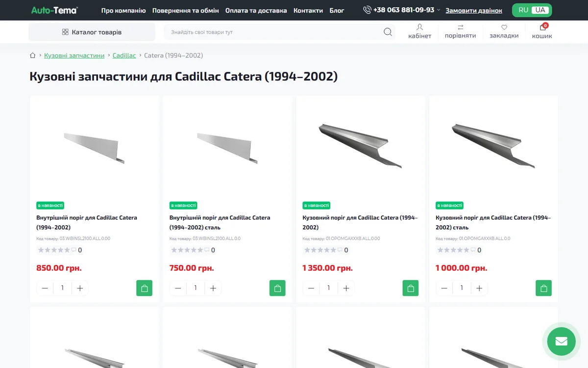The width and height of the screenshot is (588, 368).
Task: Open the Каталог товарів catalog menu
Action: click(92, 32)
